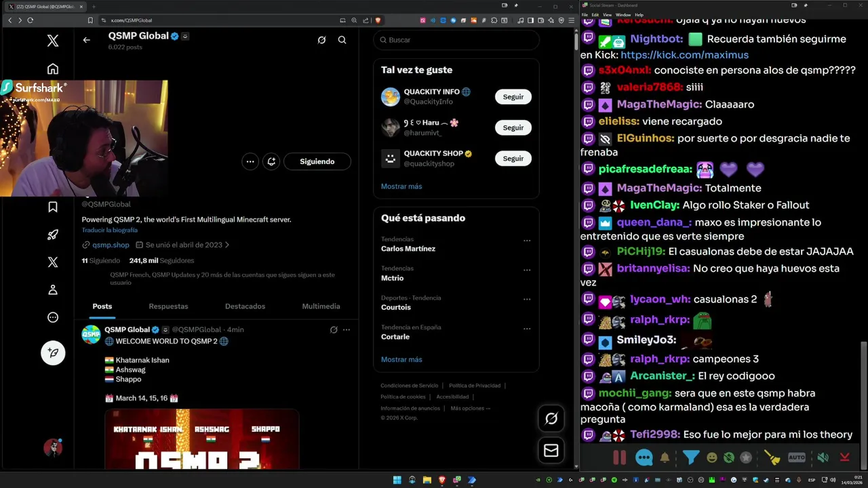The width and height of the screenshot is (868, 488).
Task: Click the Grok icon in the profile header
Action: tap(321, 40)
